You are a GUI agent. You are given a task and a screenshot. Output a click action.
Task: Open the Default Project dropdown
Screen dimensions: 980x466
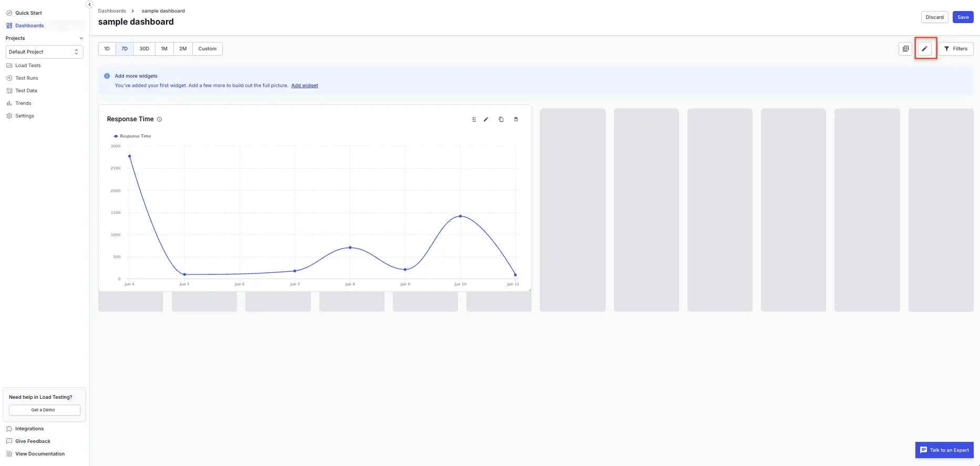click(45, 52)
